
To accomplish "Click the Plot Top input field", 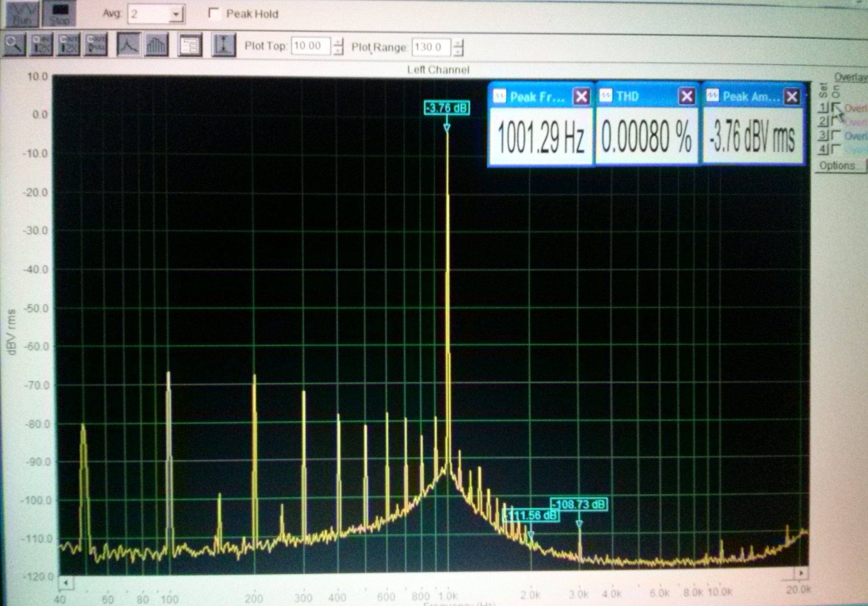I will tap(312, 46).
